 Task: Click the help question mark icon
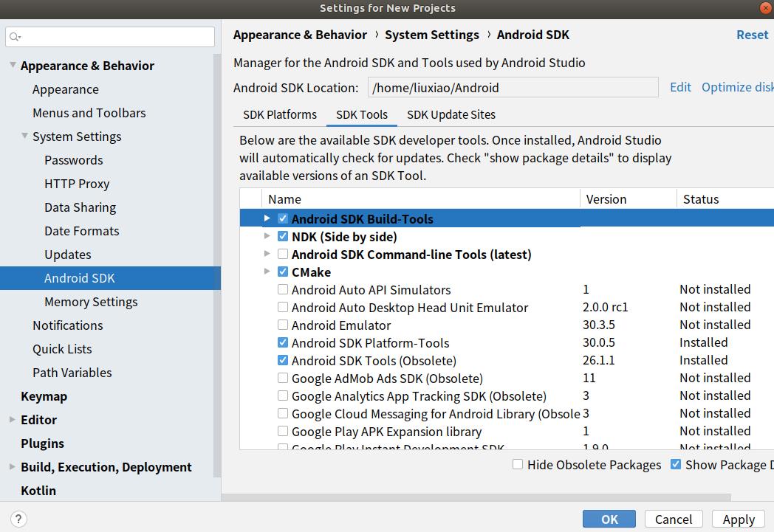coord(19,519)
